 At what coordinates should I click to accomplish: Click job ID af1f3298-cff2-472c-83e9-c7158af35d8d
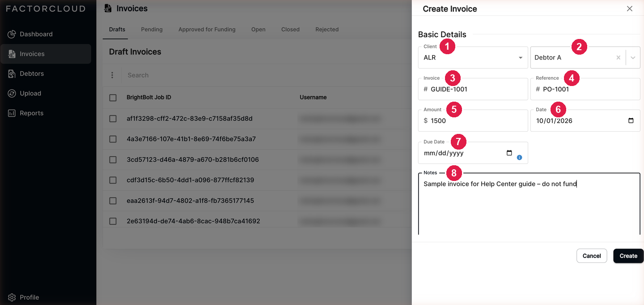(x=190, y=119)
